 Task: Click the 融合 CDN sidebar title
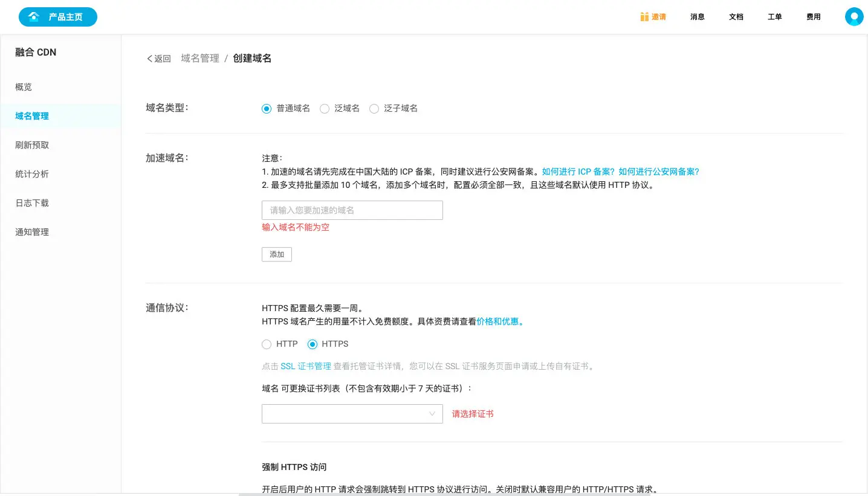coord(36,53)
